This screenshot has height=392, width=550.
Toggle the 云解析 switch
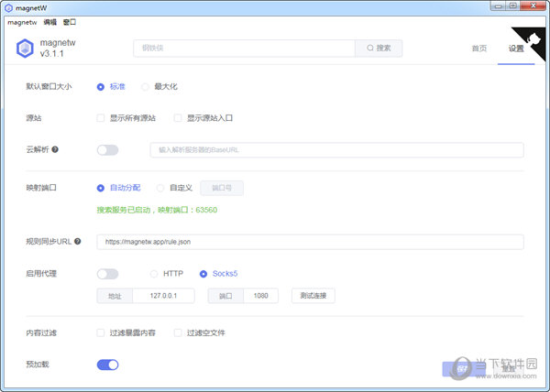pyautogui.click(x=107, y=150)
